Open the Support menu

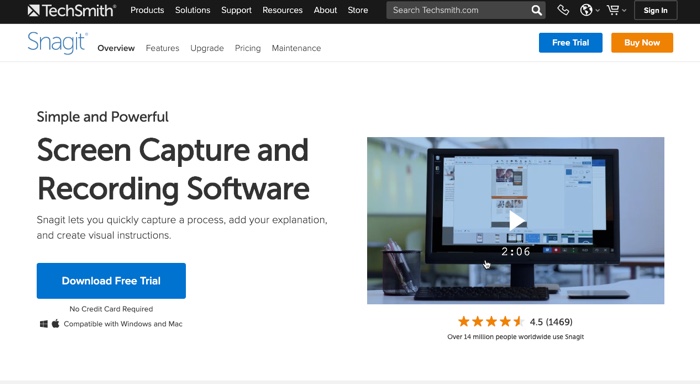[236, 10]
